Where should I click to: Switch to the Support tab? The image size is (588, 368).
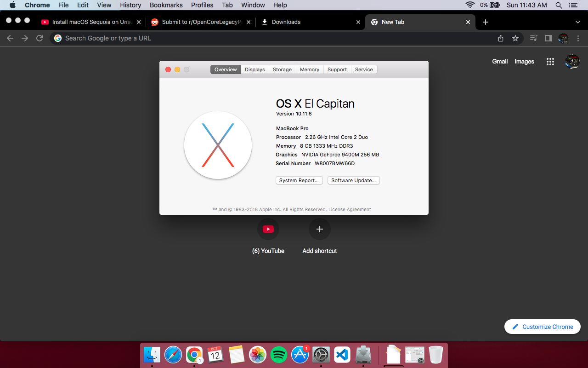(337, 69)
